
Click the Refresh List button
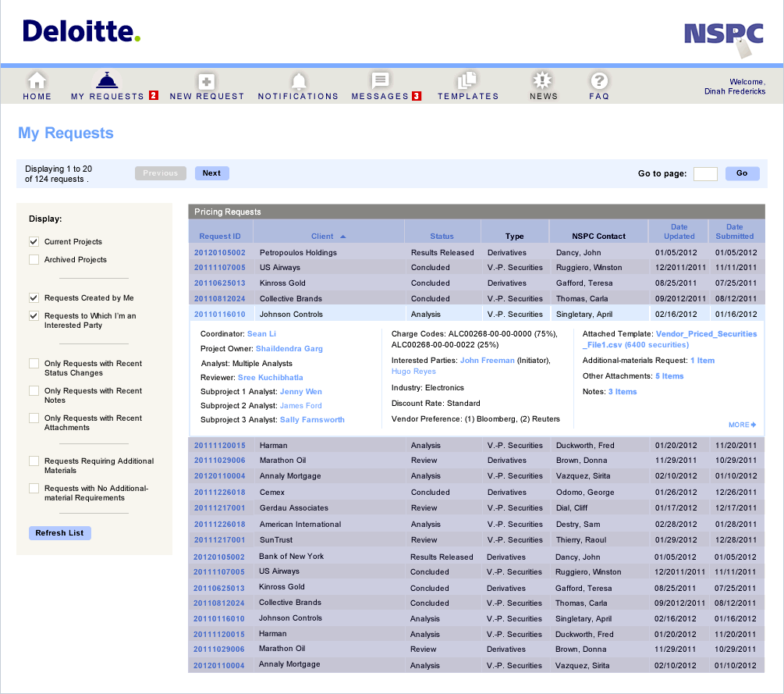coord(60,533)
